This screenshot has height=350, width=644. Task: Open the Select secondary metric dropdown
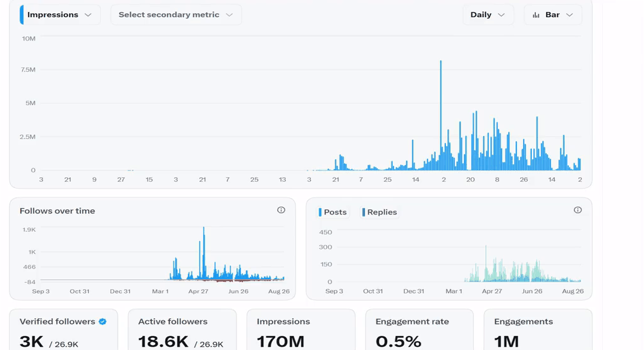click(176, 15)
